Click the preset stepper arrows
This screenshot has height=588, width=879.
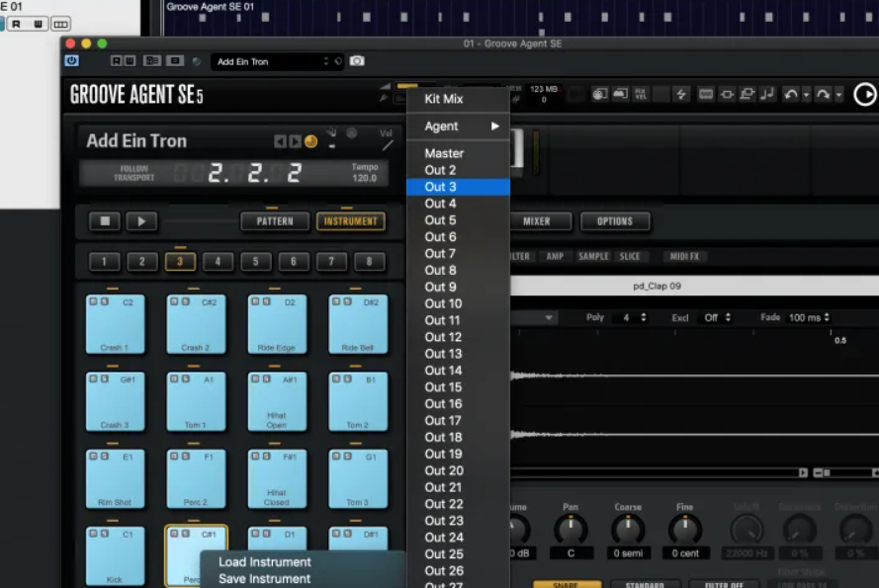(325, 61)
